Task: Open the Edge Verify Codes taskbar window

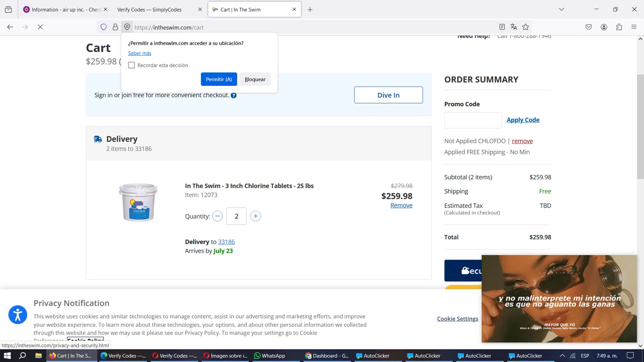Action: tap(123, 356)
